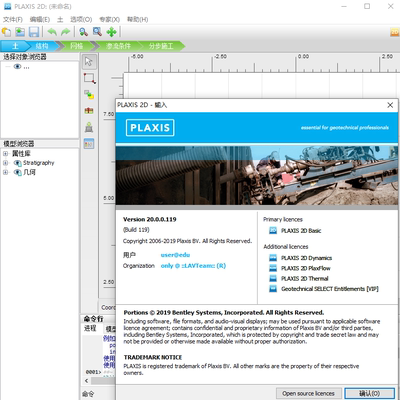Click the PLAXIS 2D app icon in title bar
Screen dimensions: 400x400
pos(7,6)
